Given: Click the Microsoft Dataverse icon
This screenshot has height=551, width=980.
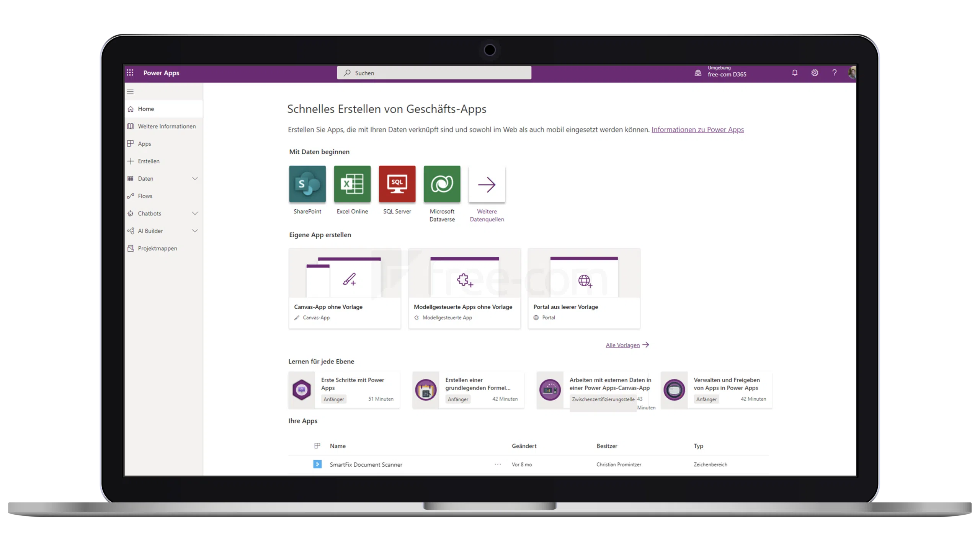Looking at the screenshot, I should 441,184.
